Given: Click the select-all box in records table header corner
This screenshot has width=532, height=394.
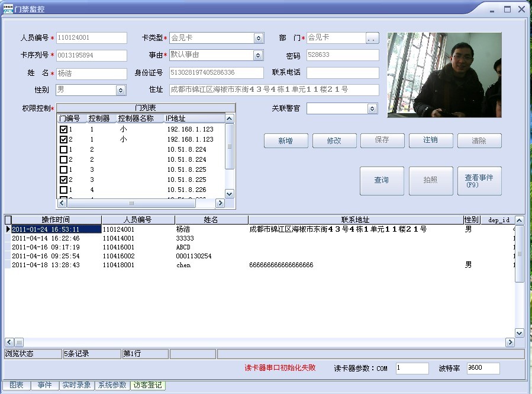Looking at the screenshot, I should point(8,220).
